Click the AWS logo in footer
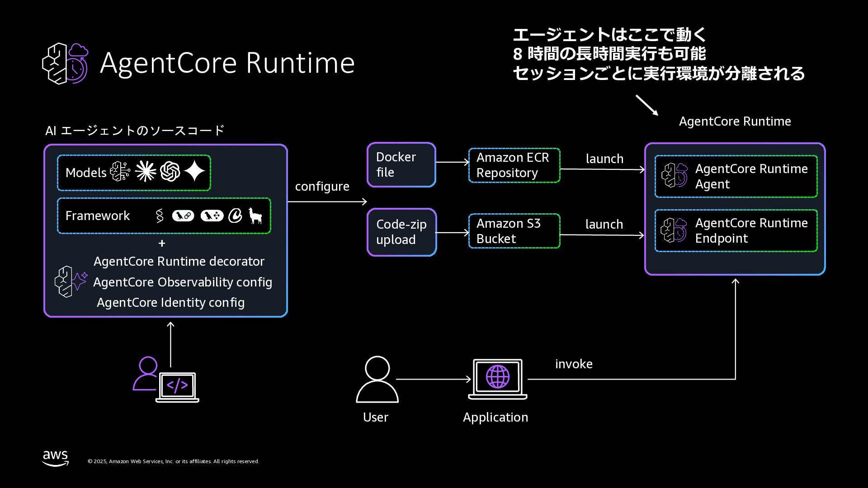Image resolution: width=868 pixels, height=488 pixels. [56, 458]
